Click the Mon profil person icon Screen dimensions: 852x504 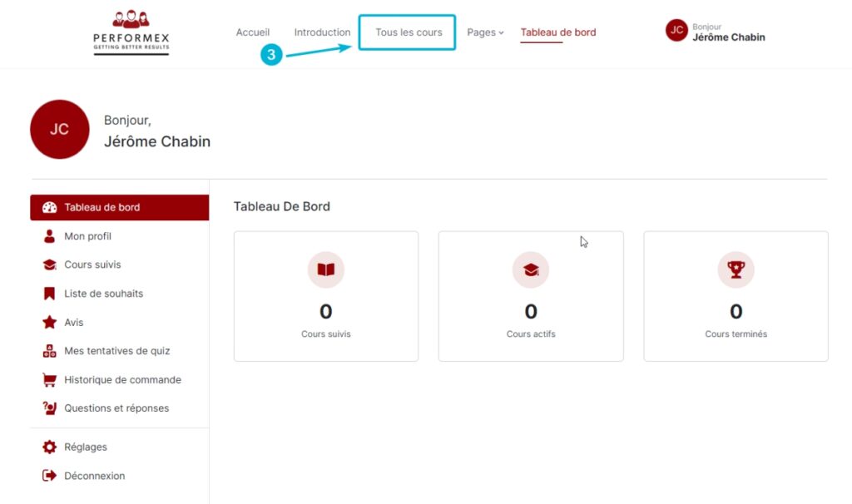pyautogui.click(x=49, y=236)
